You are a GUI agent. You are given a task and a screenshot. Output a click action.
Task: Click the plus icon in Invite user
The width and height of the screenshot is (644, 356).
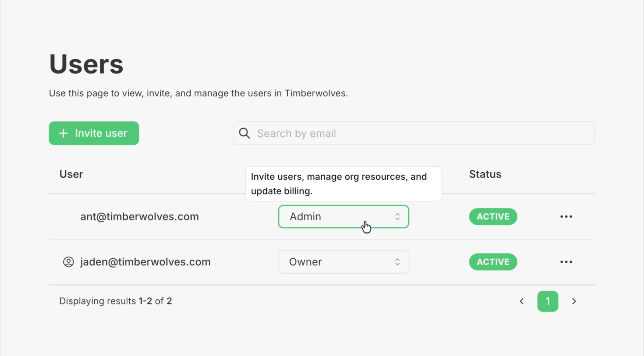click(63, 133)
